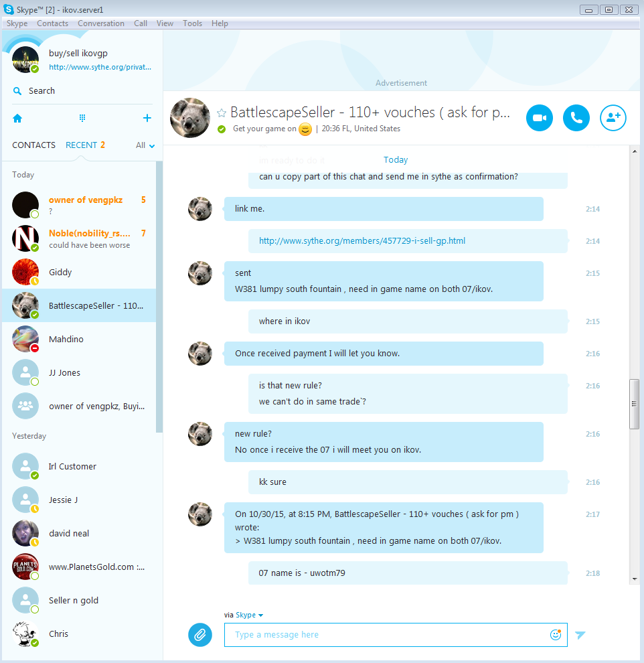Switch to the CONTACTS tab
The height and width of the screenshot is (663, 644).
click(33, 145)
